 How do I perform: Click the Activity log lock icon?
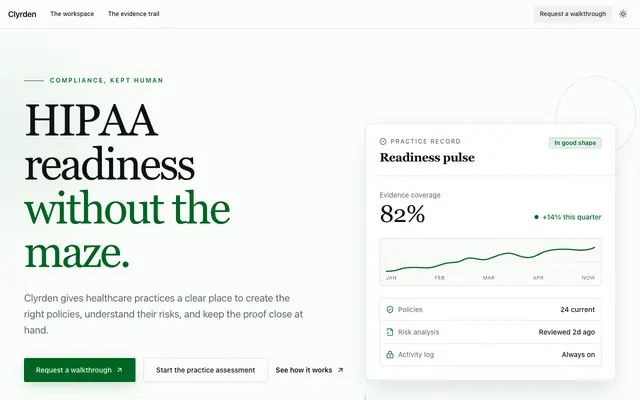pos(390,354)
